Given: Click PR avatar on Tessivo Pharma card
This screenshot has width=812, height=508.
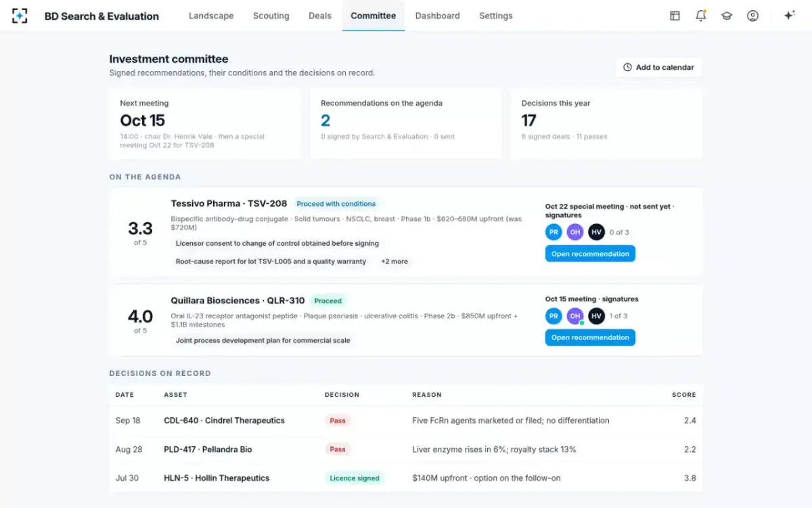Looking at the screenshot, I should (554, 232).
